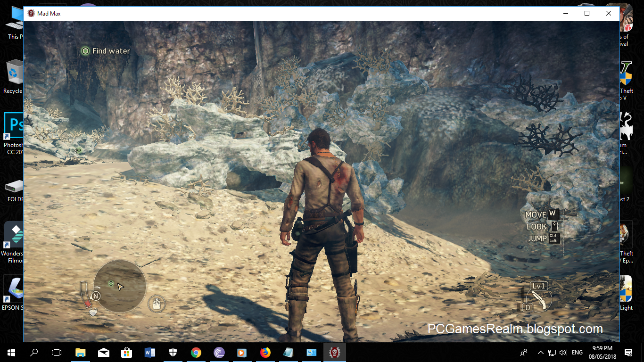Open Microsoft Word from taskbar

pyautogui.click(x=150, y=352)
